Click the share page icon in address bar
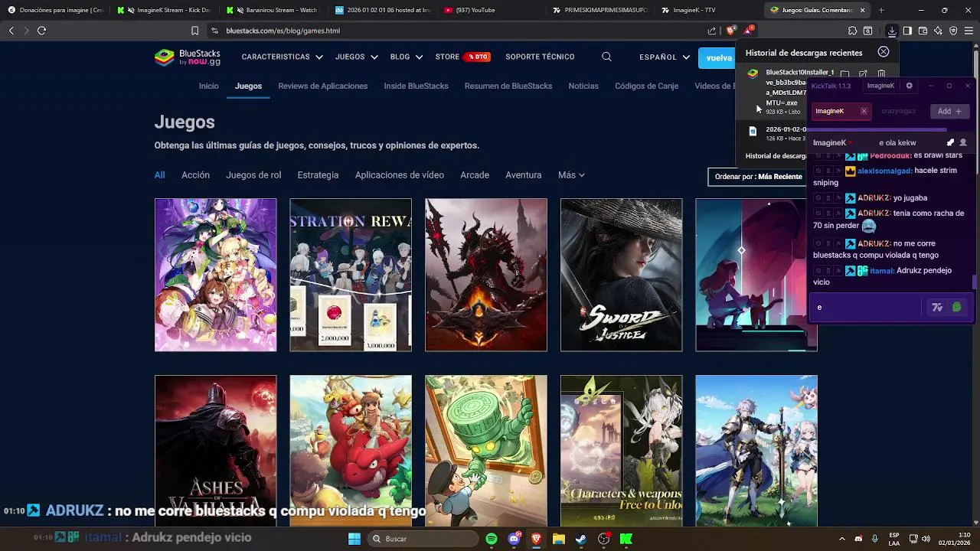The image size is (980, 551). pos(712,31)
